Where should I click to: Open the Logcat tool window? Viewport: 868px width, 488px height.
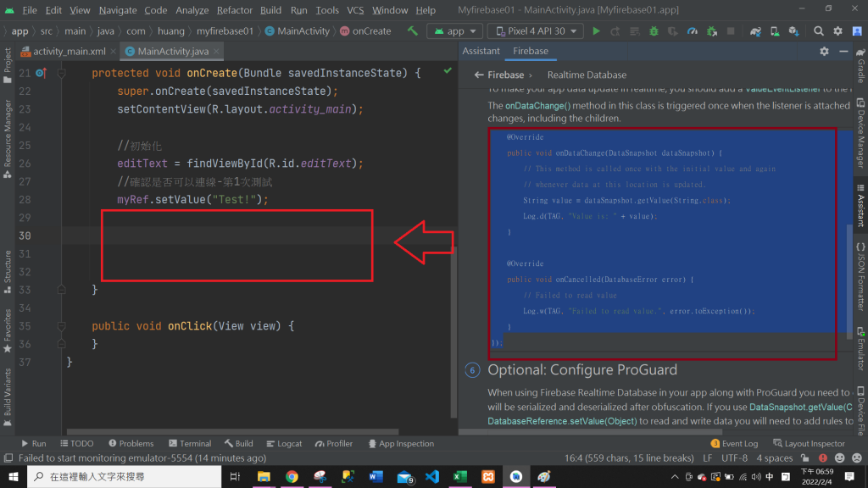coord(284,444)
